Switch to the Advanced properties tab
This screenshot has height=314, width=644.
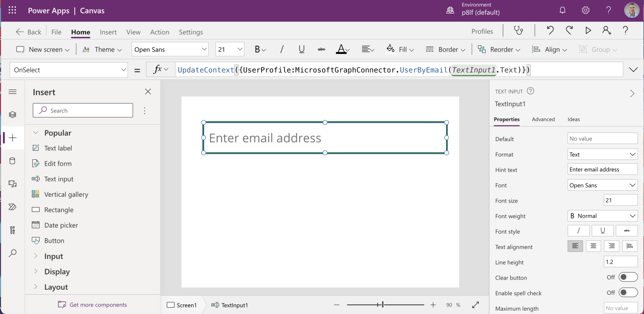point(543,119)
